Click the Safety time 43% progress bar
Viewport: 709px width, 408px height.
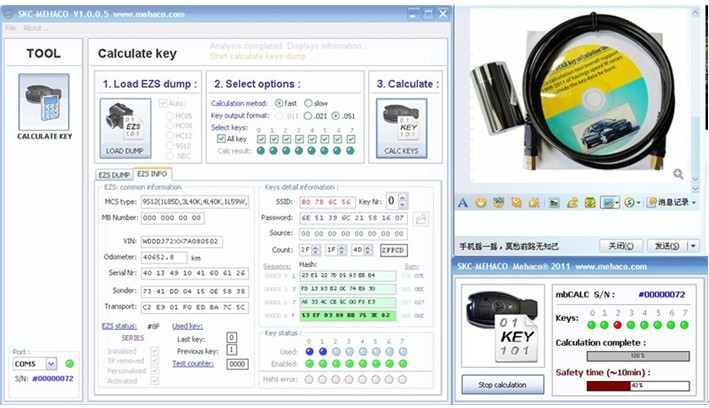click(x=638, y=386)
